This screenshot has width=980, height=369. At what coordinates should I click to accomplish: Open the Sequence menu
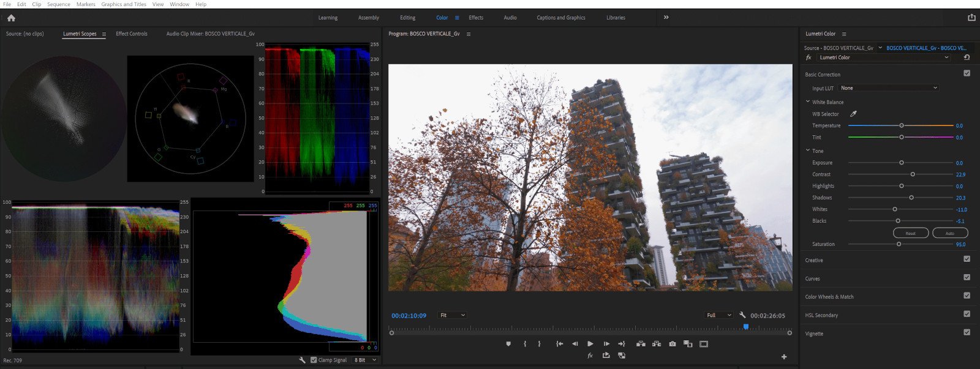click(59, 4)
